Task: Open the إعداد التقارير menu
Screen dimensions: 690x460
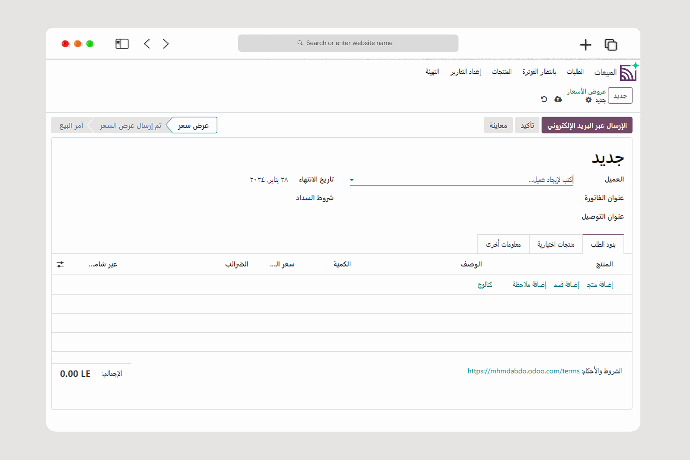Action: [466, 72]
